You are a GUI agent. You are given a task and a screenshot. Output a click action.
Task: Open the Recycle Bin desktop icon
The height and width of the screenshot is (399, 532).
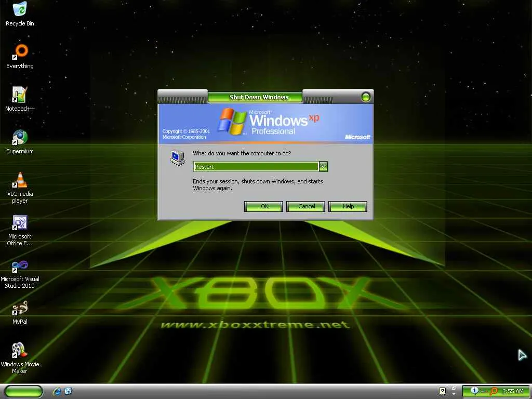coord(20,9)
